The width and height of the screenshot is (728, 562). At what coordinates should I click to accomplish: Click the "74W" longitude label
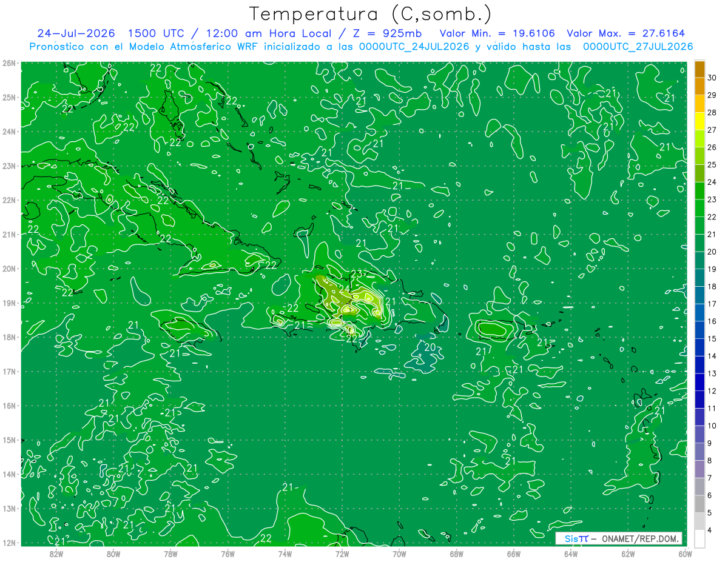[285, 554]
